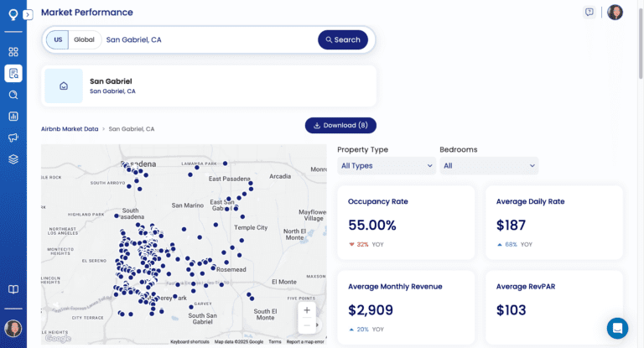Open the feedback message icon at top
This screenshot has height=348, width=644.
click(x=589, y=12)
